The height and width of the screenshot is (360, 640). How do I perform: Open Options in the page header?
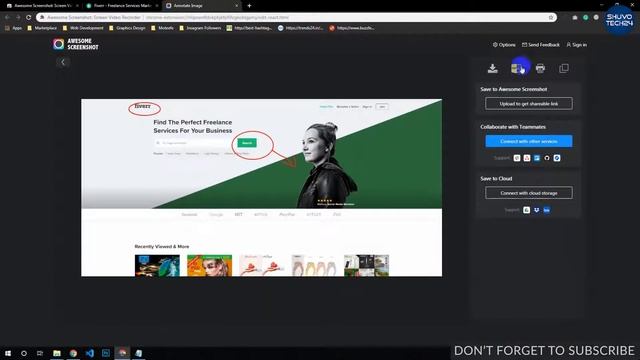(504, 45)
